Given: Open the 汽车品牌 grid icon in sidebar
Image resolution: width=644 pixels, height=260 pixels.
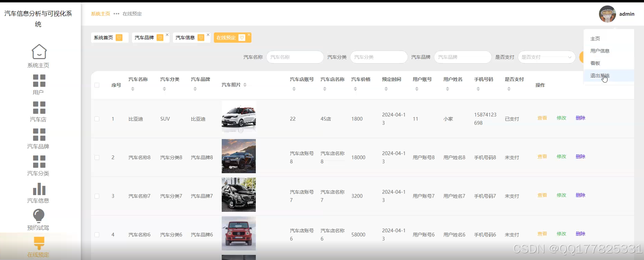Looking at the screenshot, I should coord(39,135).
